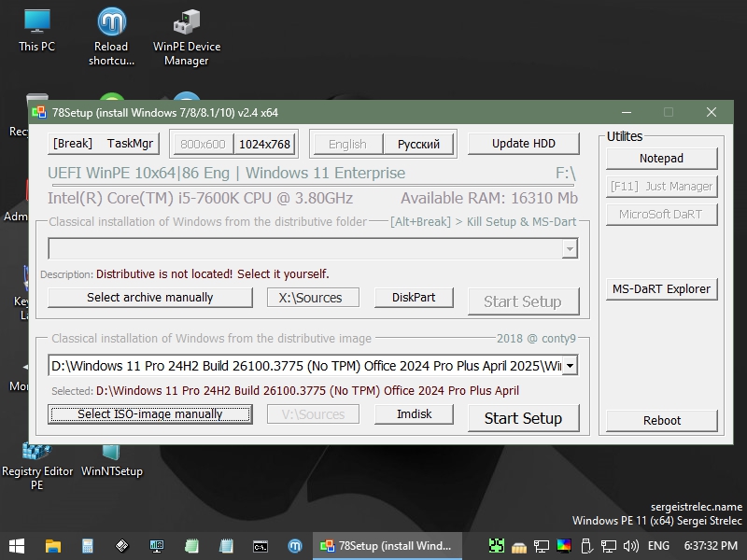The image size is (747, 560).
Task: Open command prompt icon in taskbar
Action: click(x=261, y=545)
